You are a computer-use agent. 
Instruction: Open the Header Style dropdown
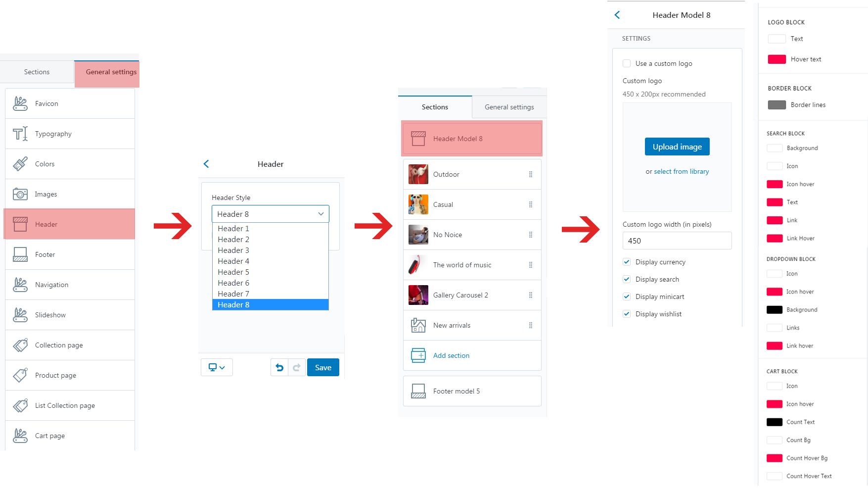(x=270, y=214)
